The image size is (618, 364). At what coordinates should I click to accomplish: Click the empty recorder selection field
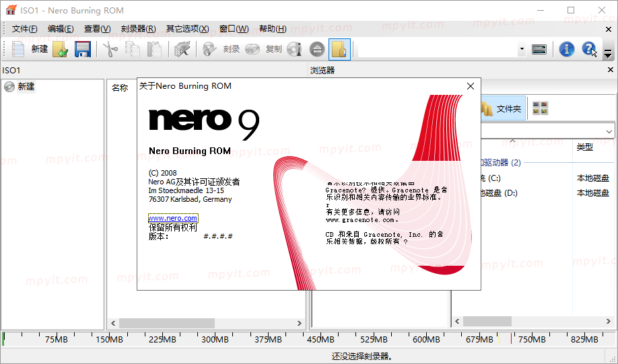438,49
